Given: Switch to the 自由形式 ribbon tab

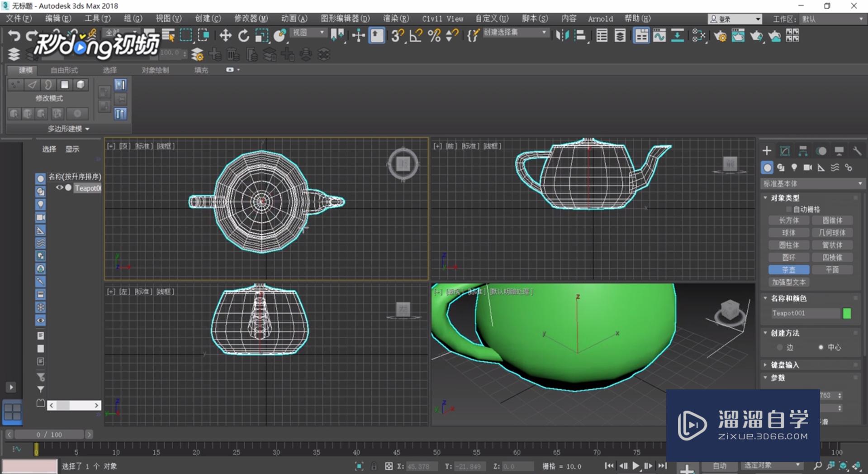Looking at the screenshot, I should 64,70.
